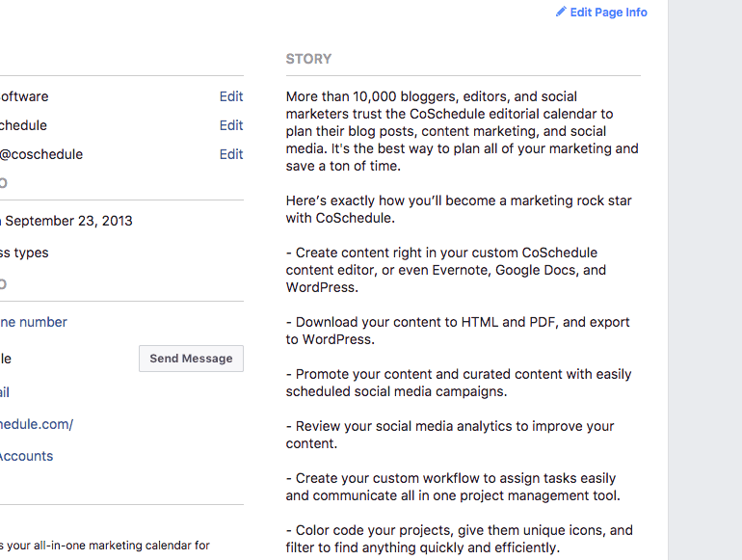Click the 'Promote your content' bullet

(457, 383)
